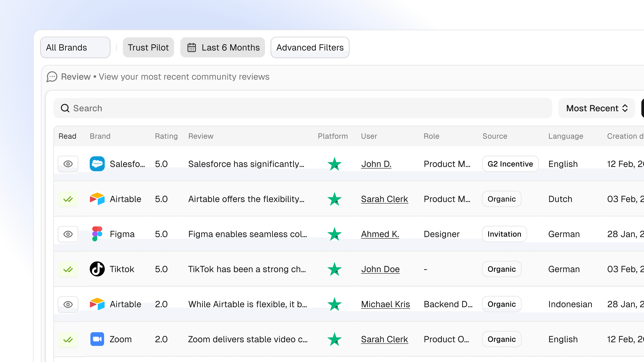Click the Salesforce brand logo icon
Viewport: 644px width, 362px height.
[97, 164]
